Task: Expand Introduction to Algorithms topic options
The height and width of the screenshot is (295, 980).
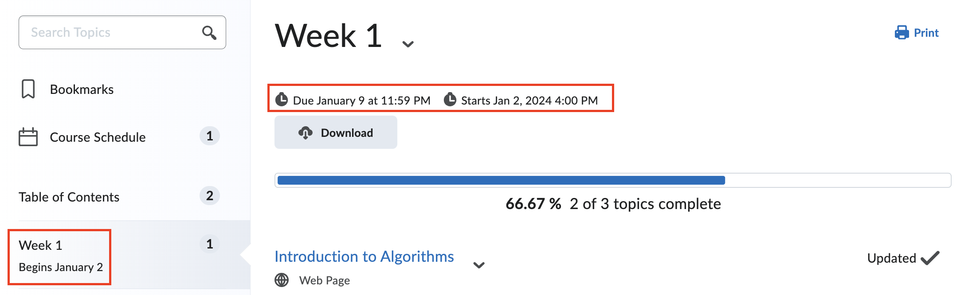Action: tap(478, 264)
